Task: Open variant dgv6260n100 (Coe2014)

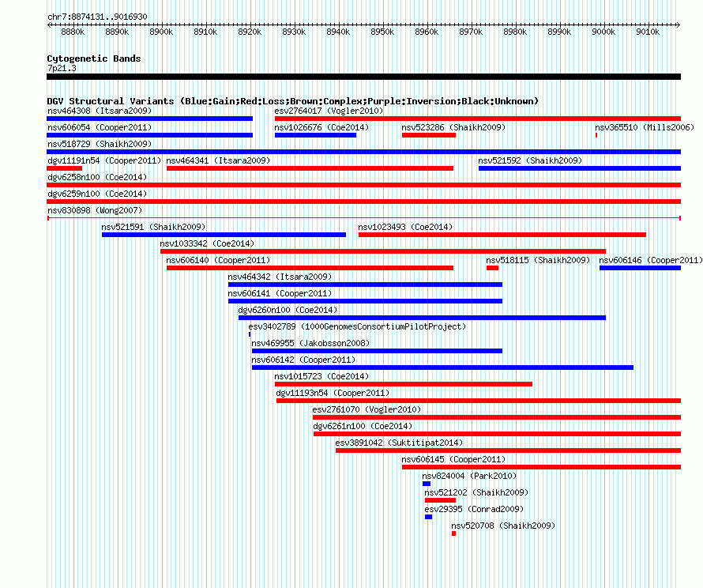Action: coord(288,310)
